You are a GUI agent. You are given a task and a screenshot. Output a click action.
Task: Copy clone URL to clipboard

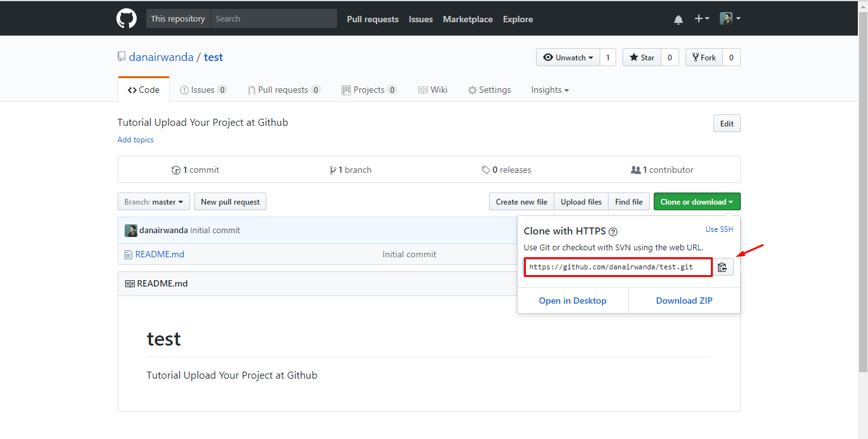pos(722,267)
